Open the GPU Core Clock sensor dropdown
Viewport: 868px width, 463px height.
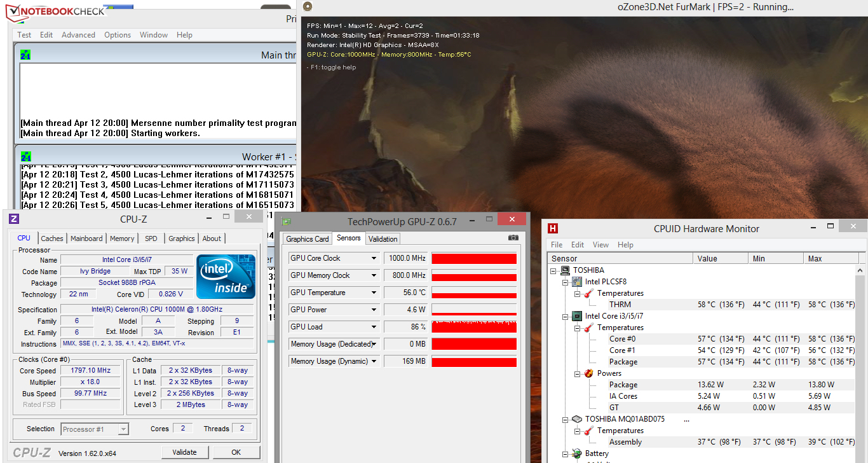374,258
